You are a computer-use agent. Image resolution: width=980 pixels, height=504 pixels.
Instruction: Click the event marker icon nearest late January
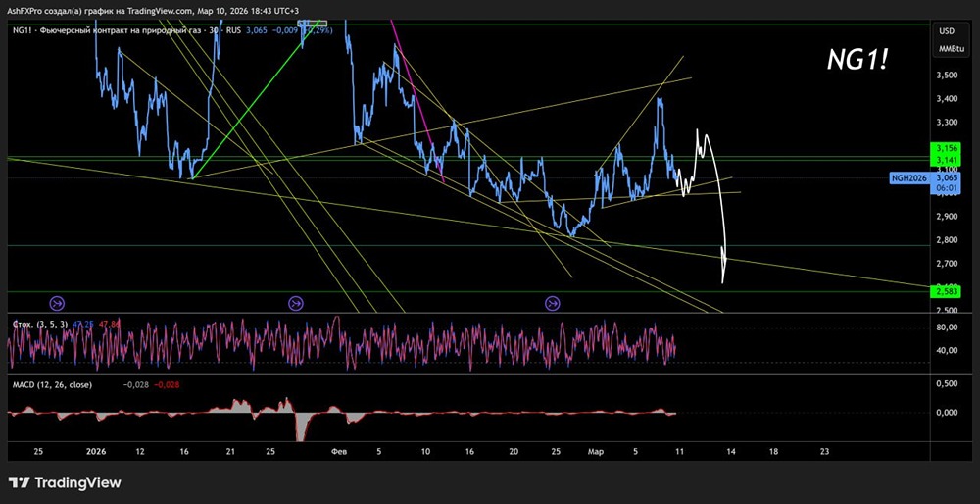point(295,304)
